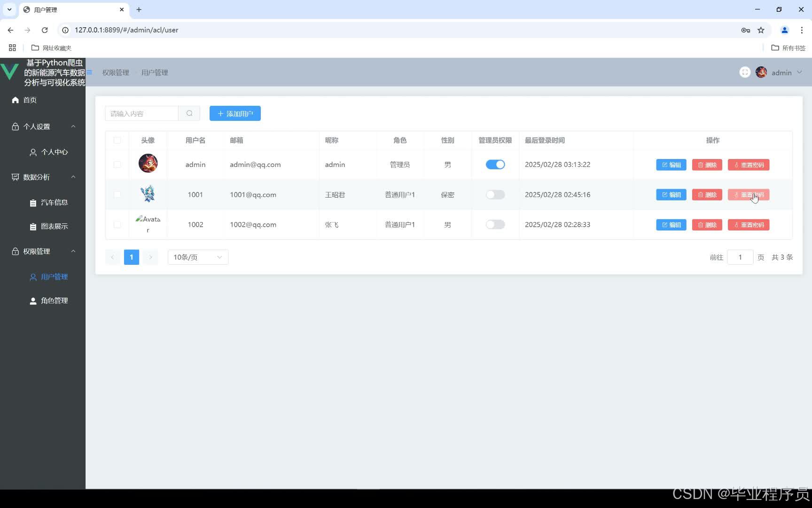This screenshot has width=812, height=508.
Task: Open Chrome three-dot menu
Action: (x=802, y=30)
